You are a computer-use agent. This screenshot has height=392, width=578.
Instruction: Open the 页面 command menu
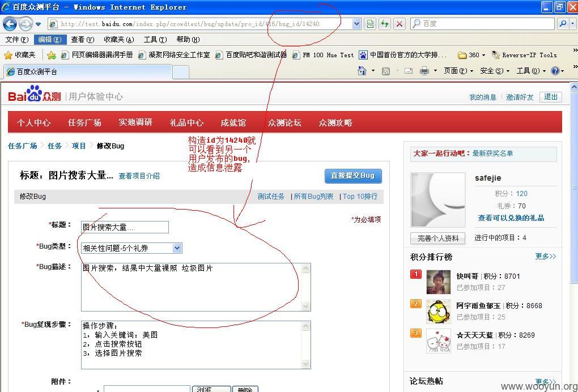tap(458, 71)
